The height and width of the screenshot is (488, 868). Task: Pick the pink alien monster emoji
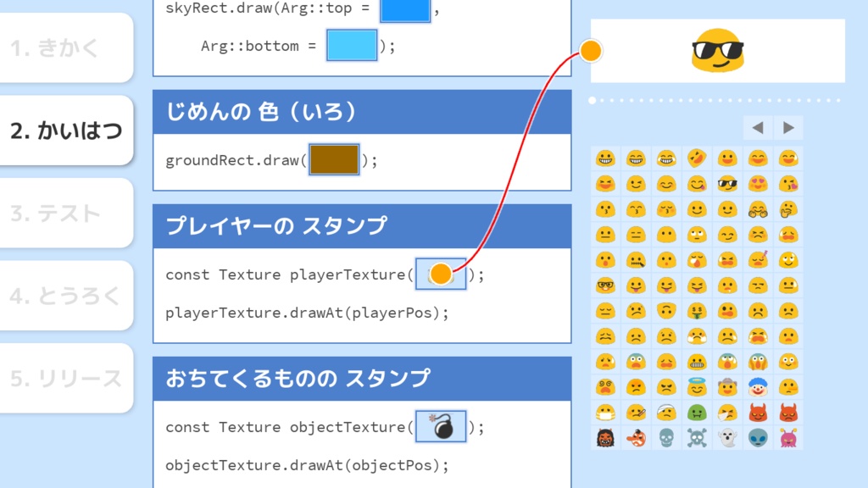[x=788, y=438]
